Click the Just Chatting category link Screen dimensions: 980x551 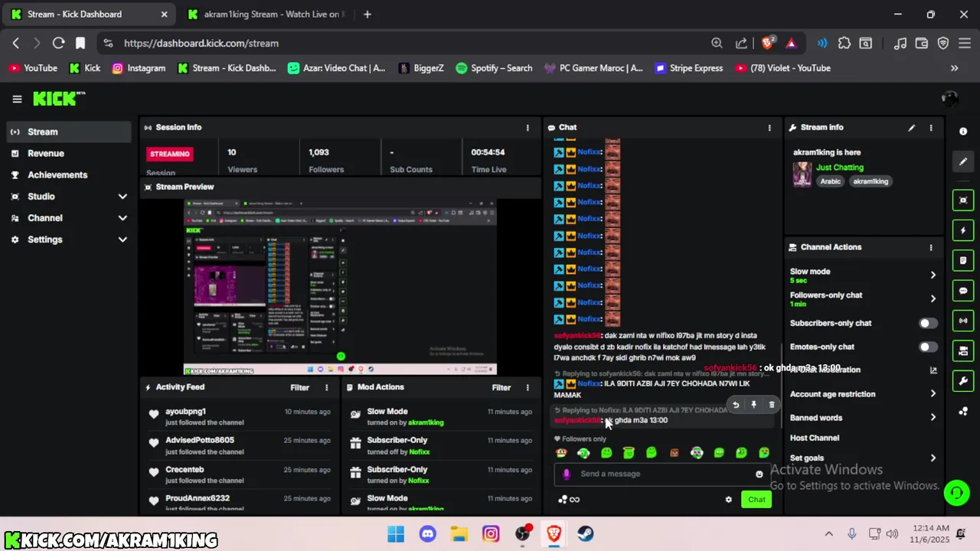(839, 168)
